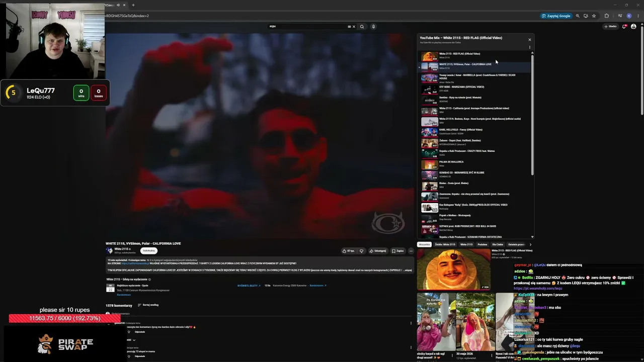Open options menu for the first comment
The width and height of the screenshot is (644, 362).
pos(411,323)
